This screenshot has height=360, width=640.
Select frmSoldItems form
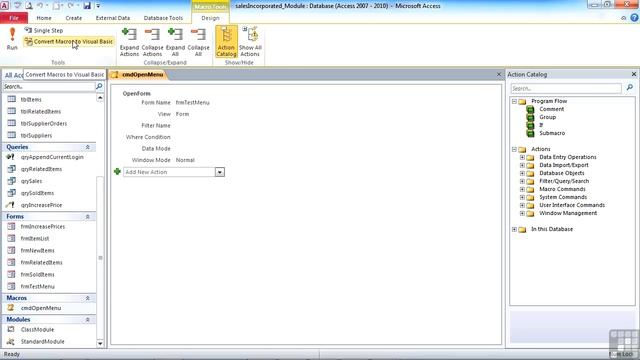pyautogui.click(x=38, y=274)
